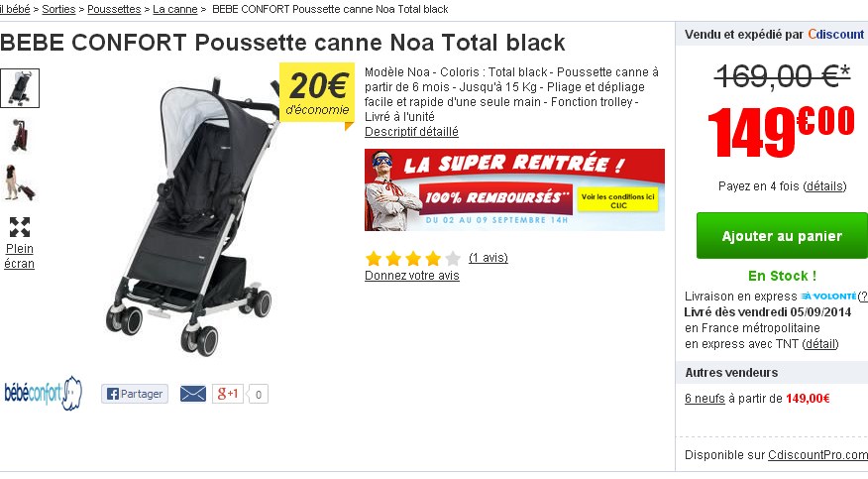868x479 pixels.
Task: Click the bébéconfort brand logo
Action: click(43, 394)
